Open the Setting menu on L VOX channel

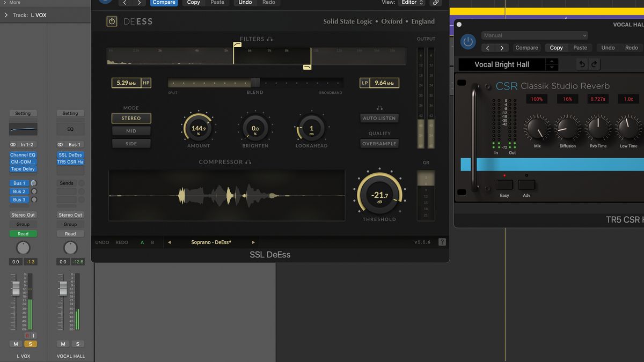pos(23,113)
